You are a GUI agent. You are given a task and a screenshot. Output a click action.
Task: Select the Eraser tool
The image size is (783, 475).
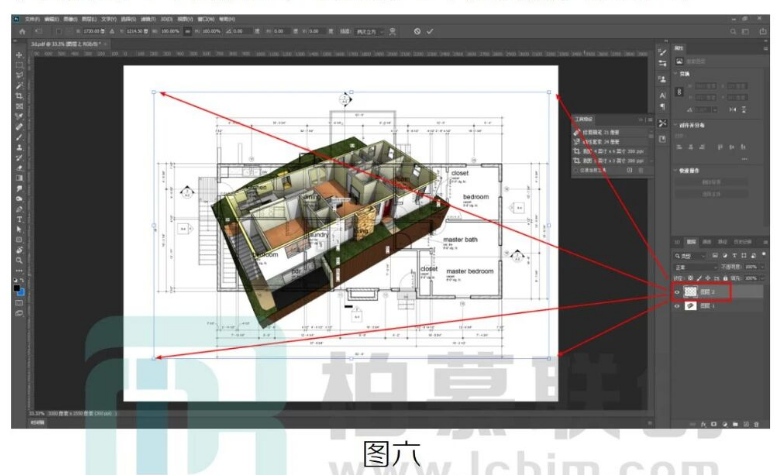coord(19,168)
